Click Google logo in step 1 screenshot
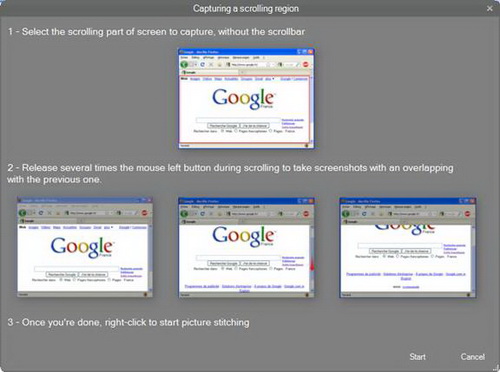This screenshot has width=500, height=372. click(x=244, y=98)
